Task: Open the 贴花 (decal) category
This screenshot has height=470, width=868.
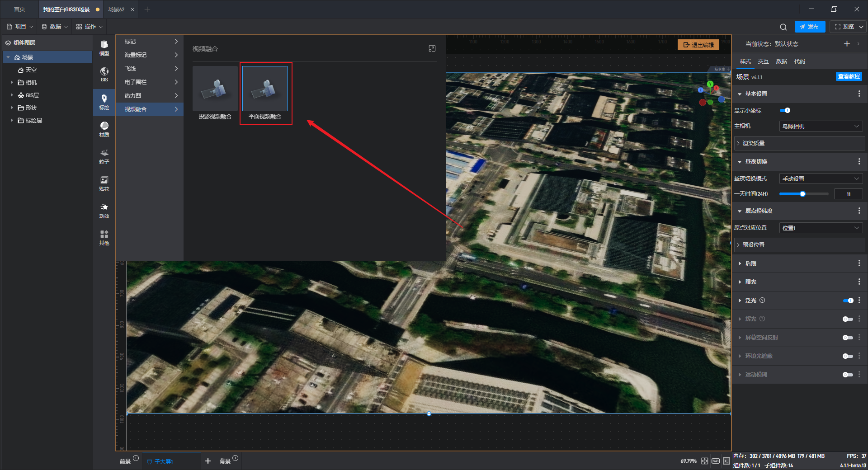Action: (104, 183)
